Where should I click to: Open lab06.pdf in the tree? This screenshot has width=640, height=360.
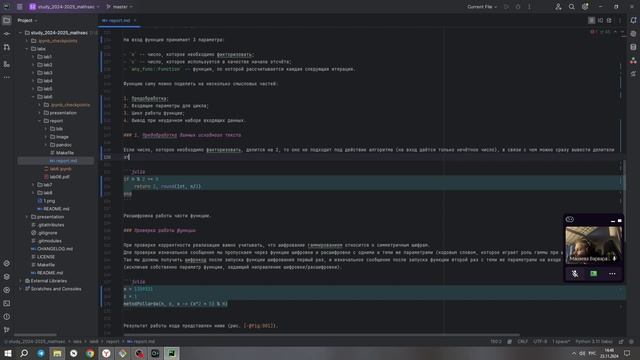56,177
